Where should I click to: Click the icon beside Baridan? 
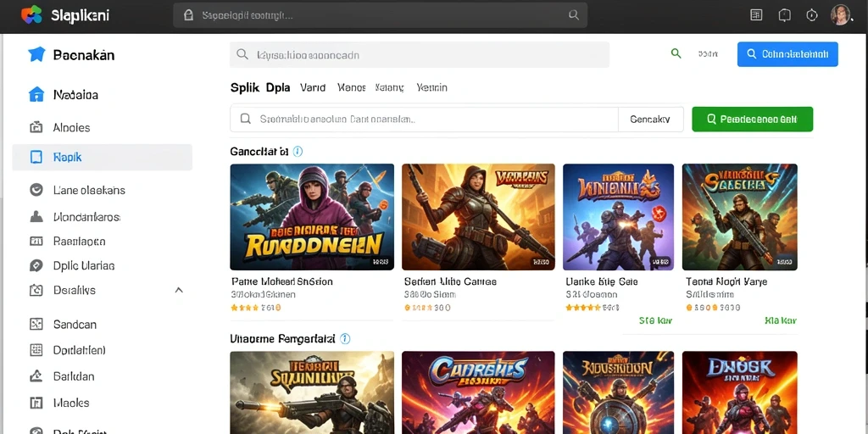36,376
